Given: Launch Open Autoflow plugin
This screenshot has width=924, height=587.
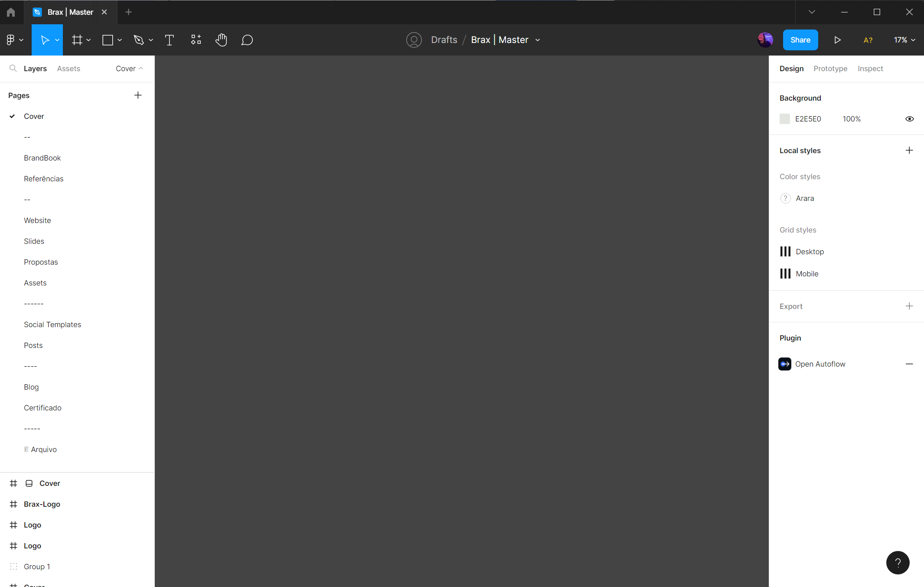Looking at the screenshot, I should point(820,364).
